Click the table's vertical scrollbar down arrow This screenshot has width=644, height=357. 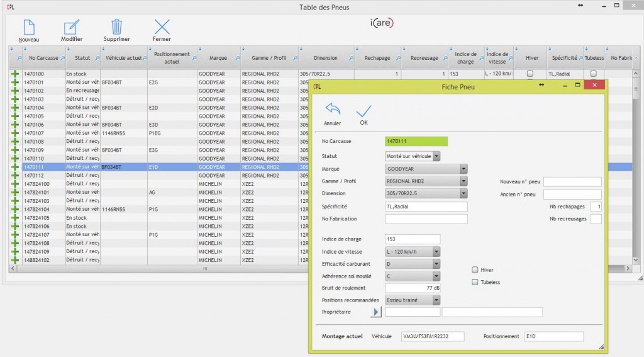coord(636,260)
